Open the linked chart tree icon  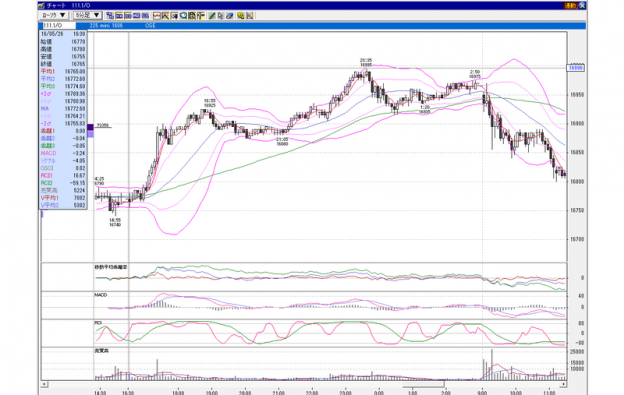point(110,16)
